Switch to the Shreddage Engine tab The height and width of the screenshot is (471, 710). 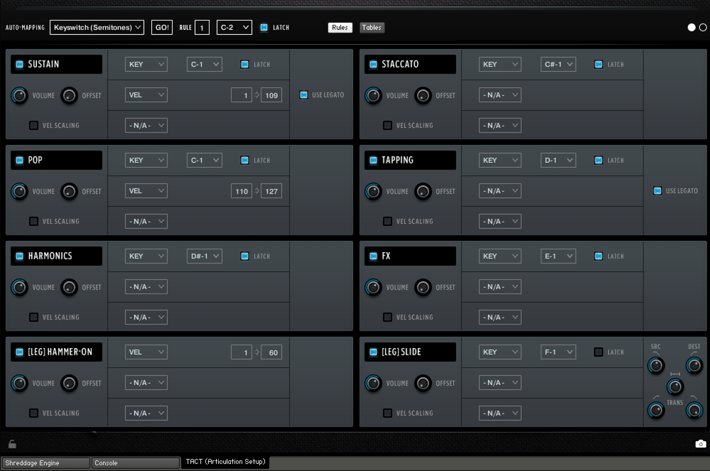pos(45,463)
